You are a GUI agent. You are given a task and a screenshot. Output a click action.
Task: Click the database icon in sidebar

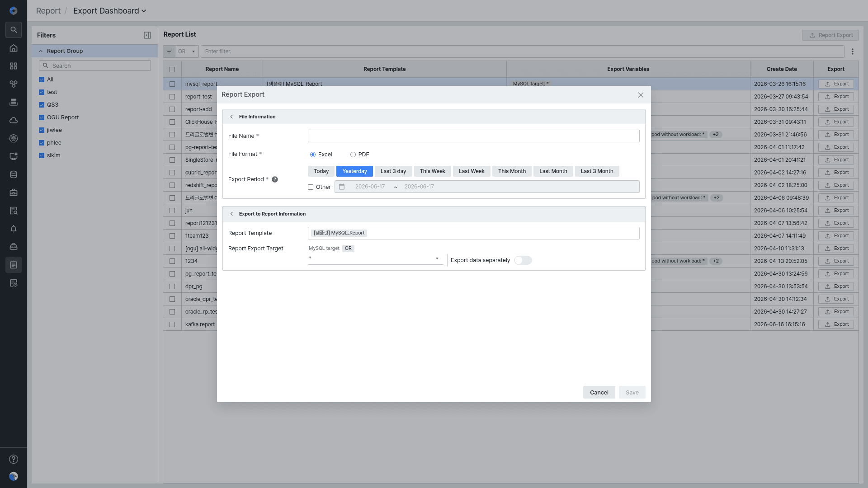(14, 174)
